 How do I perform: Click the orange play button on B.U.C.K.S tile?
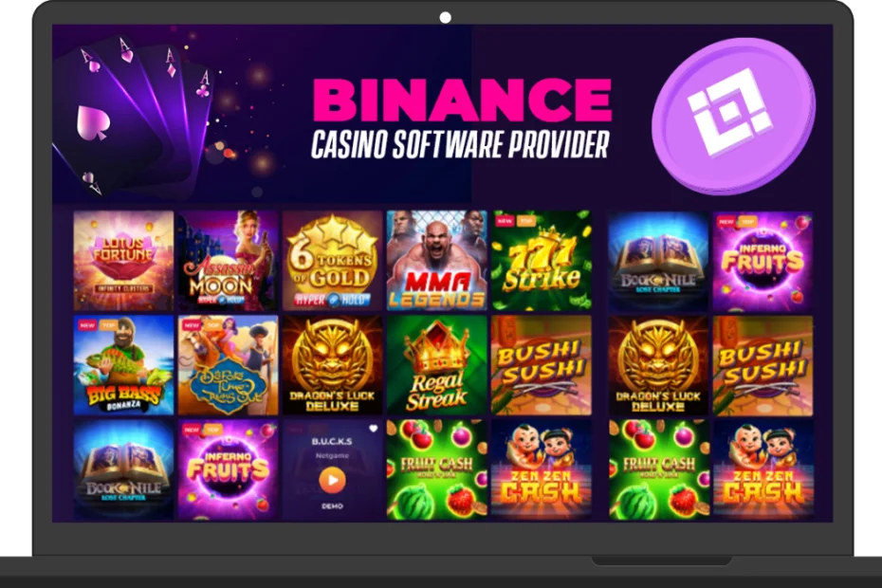pyautogui.click(x=332, y=480)
